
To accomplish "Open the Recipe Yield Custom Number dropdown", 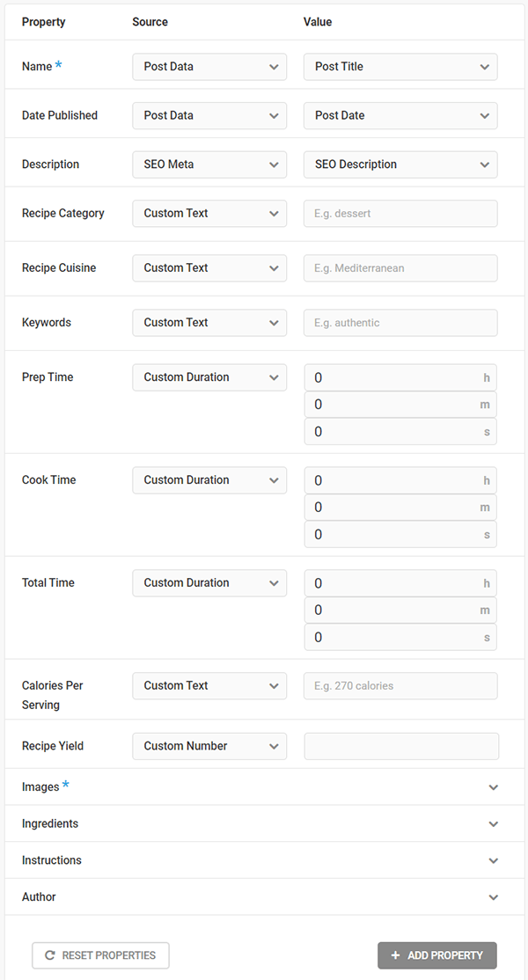I will (209, 745).
